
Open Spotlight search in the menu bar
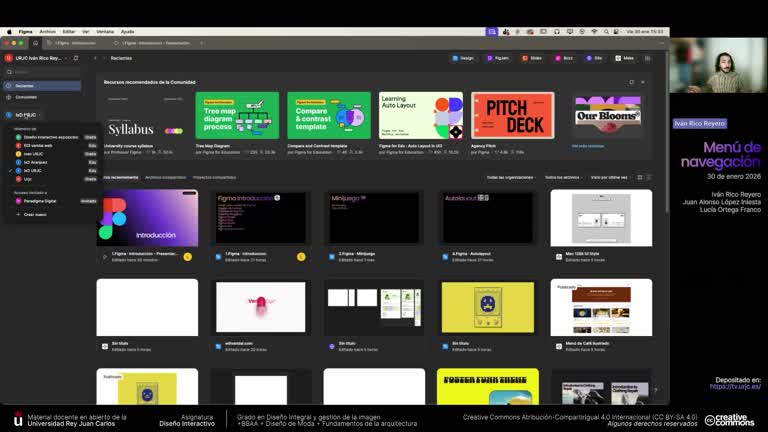pyautogui.click(x=606, y=32)
